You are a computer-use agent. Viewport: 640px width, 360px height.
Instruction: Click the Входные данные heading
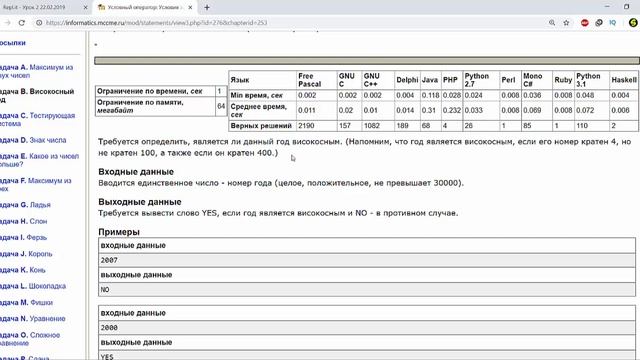coord(136,172)
